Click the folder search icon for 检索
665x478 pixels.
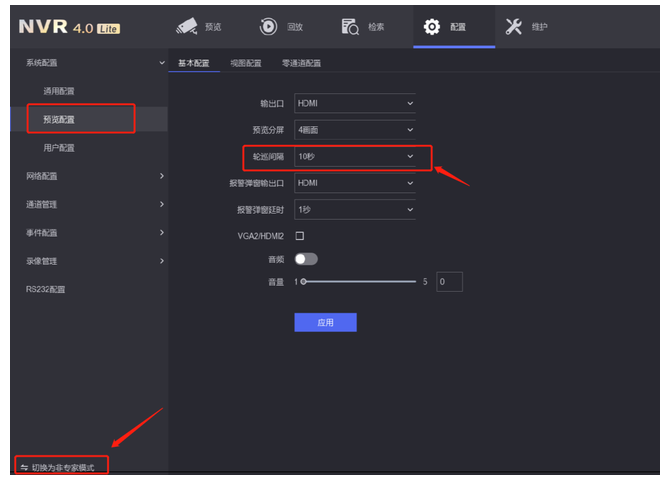click(x=350, y=27)
